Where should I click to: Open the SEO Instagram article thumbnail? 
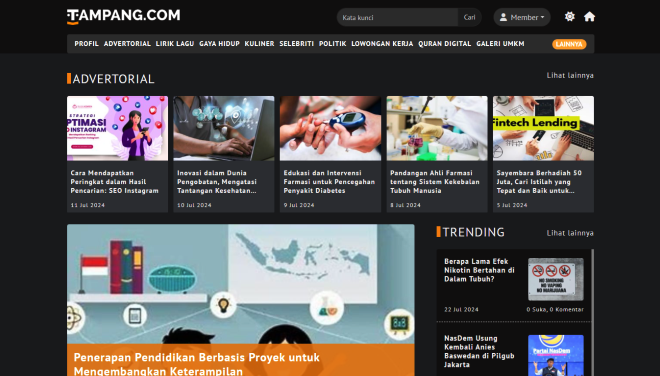pyautogui.click(x=117, y=128)
